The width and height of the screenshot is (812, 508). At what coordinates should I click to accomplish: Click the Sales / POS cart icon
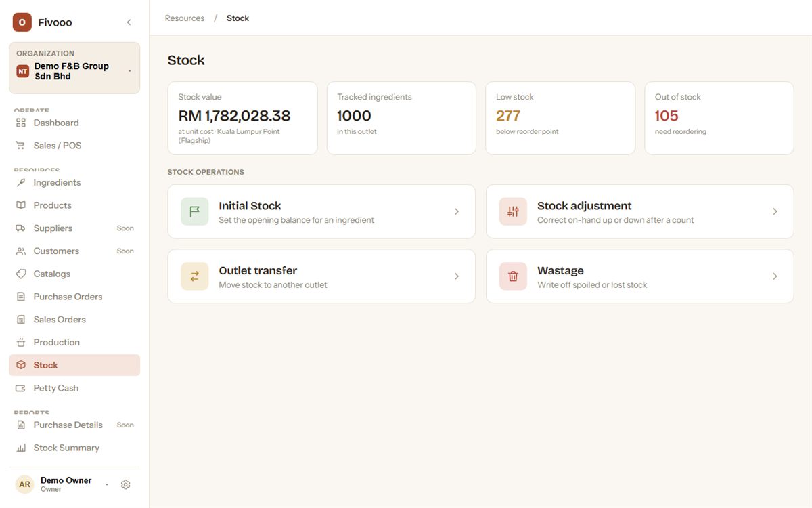[x=21, y=146]
